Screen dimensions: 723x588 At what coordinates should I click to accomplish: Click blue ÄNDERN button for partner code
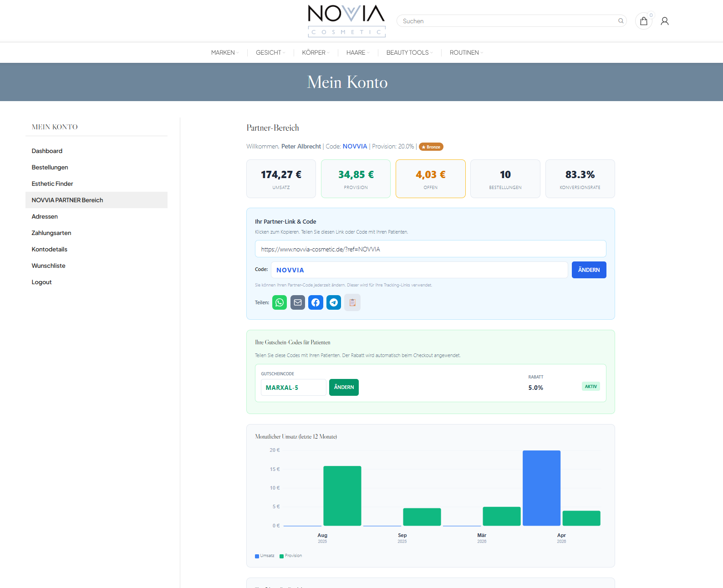click(x=589, y=270)
